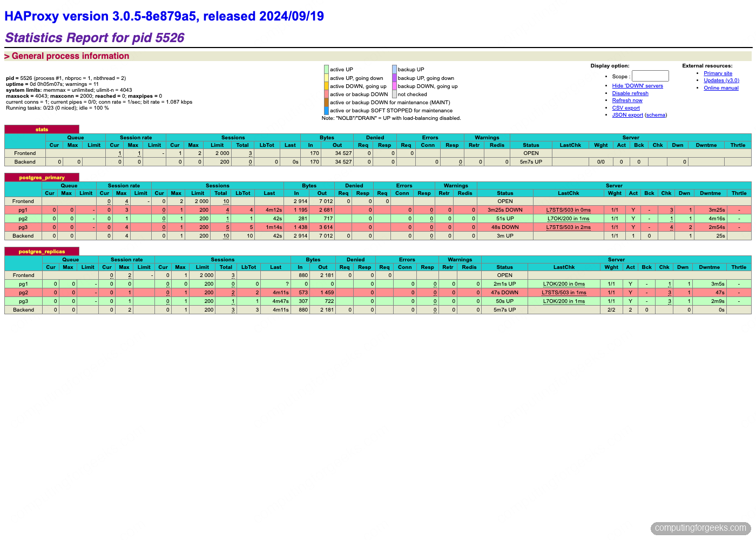Click 'L7OK/200 in 0ms' LastChk cell
Image resolution: width=756 pixels, height=540 pixels.
[564, 284]
